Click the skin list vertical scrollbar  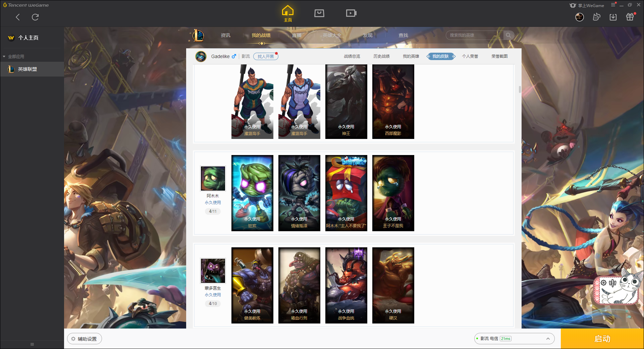tap(520, 89)
